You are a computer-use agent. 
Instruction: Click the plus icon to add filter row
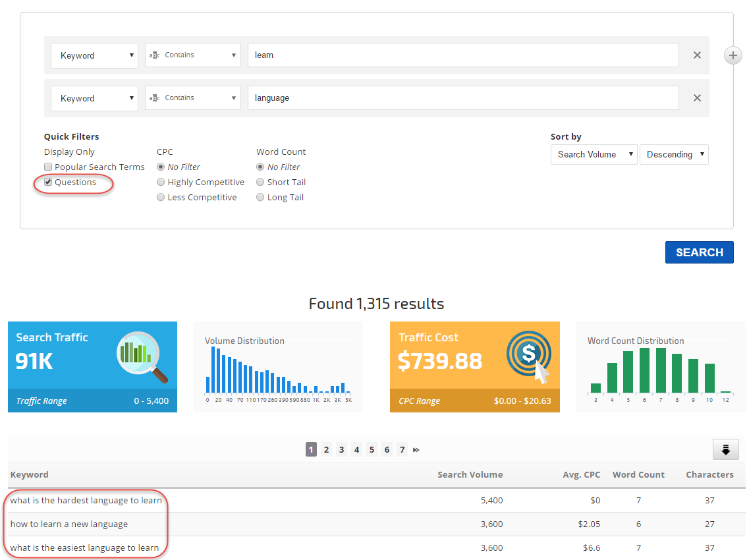(x=733, y=55)
